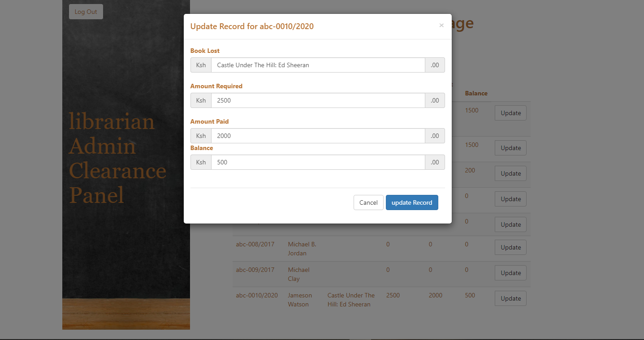644x340 pixels.
Task: Click Update for record abc-009/2017
Action: pyautogui.click(x=510, y=273)
